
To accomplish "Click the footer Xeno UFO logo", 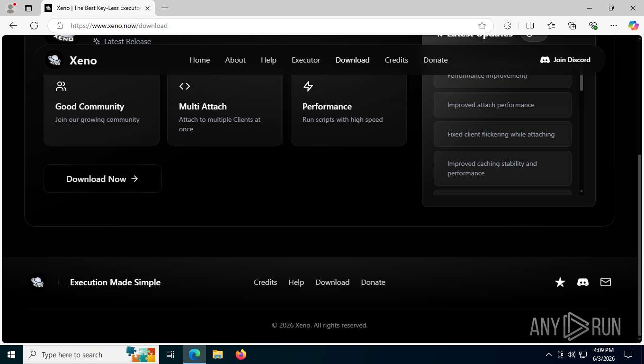I will (x=37, y=282).
